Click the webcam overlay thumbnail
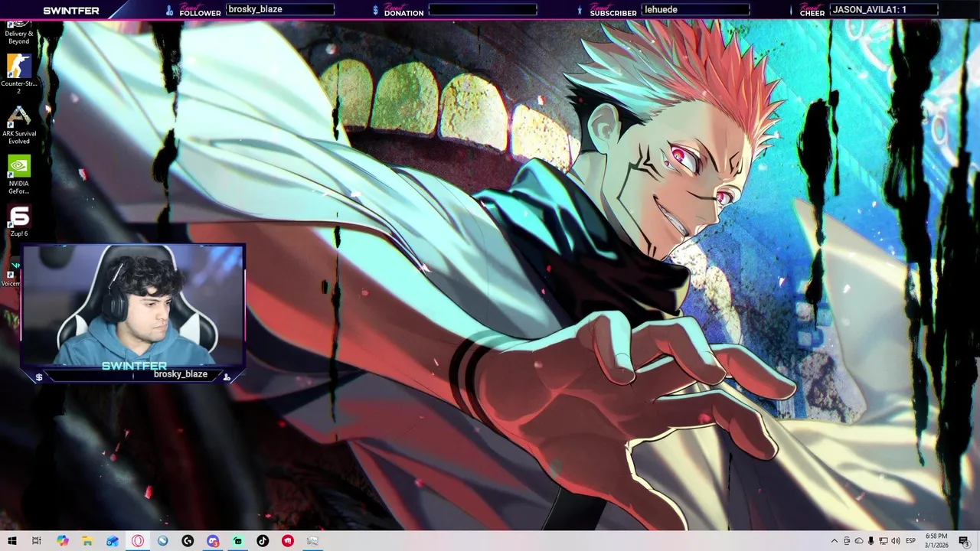The height and width of the screenshot is (551, 980). [x=132, y=306]
